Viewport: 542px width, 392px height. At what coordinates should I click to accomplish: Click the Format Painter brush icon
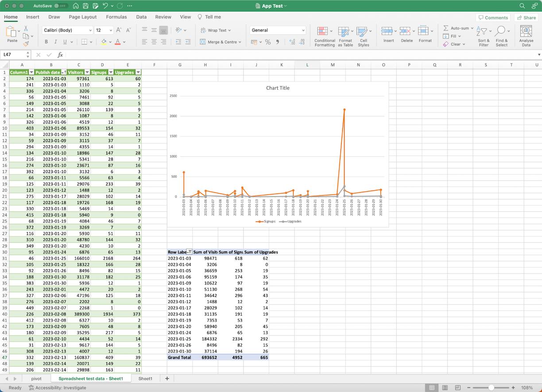coord(26,44)
